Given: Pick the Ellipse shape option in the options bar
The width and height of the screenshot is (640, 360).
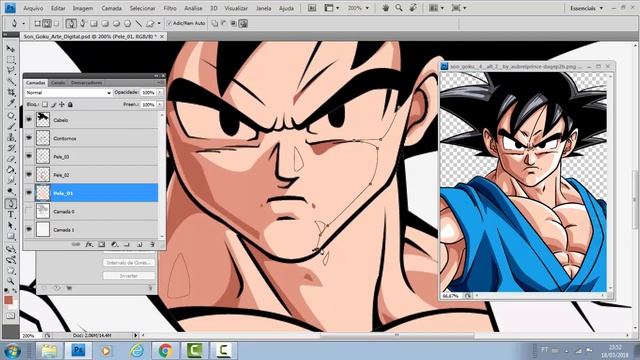Looking at the screenshot, I should (x=116, y=24).
